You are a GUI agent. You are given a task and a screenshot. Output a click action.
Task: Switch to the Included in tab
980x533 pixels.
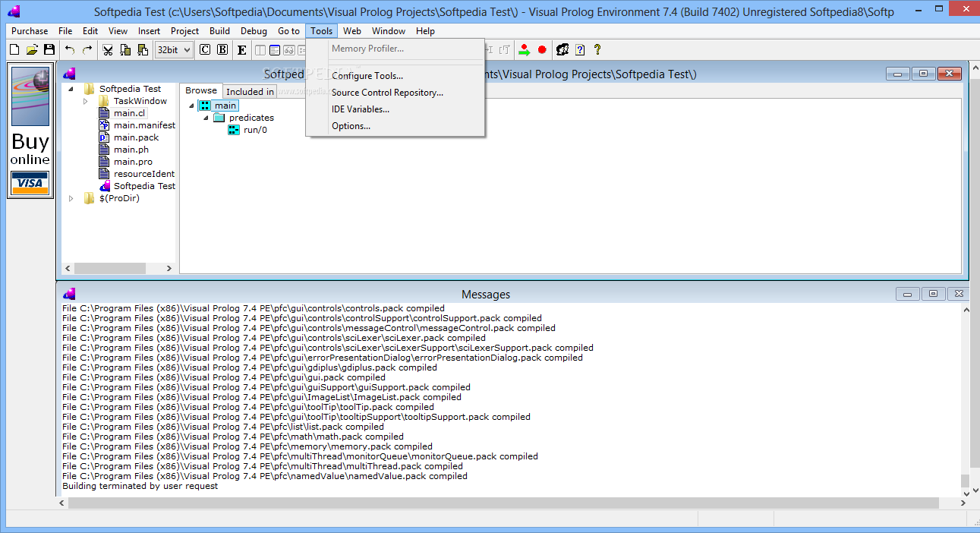[x=250, y=91]
